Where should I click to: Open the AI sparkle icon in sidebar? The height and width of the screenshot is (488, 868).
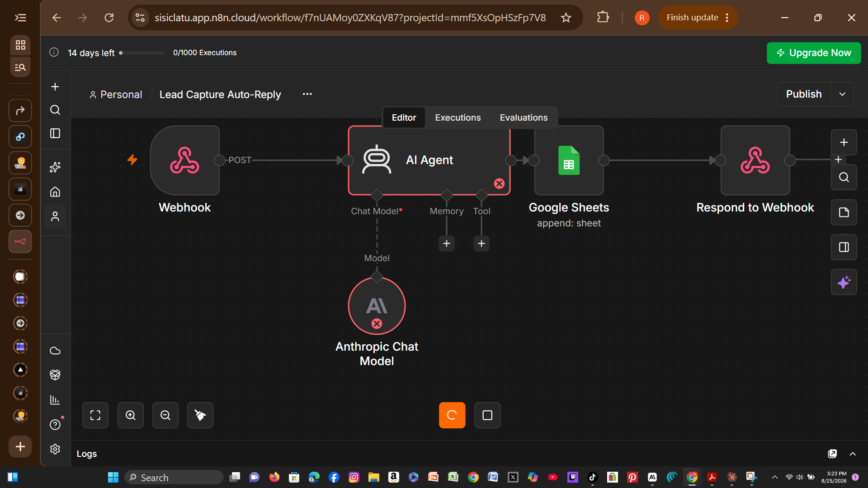click(x=55, y=167)
